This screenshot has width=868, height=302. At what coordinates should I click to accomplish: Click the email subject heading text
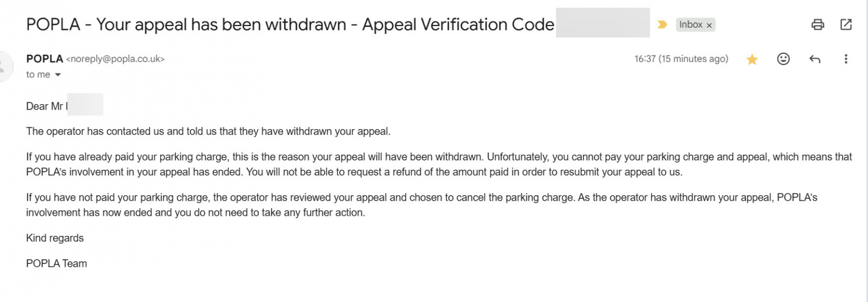pos(290,24)
